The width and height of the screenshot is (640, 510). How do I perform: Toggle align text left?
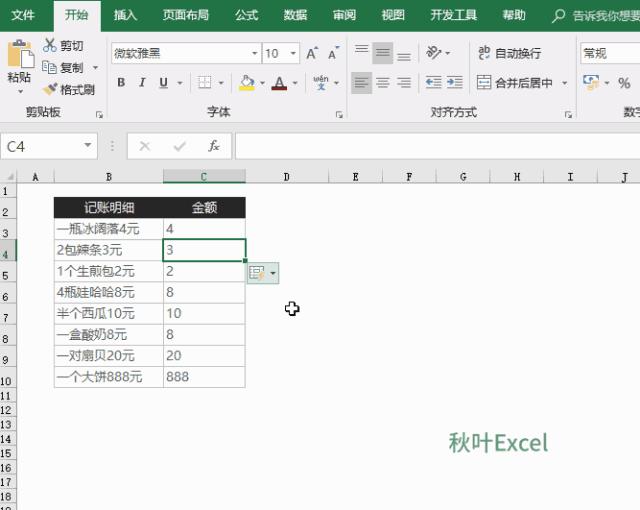pos(361,83)
